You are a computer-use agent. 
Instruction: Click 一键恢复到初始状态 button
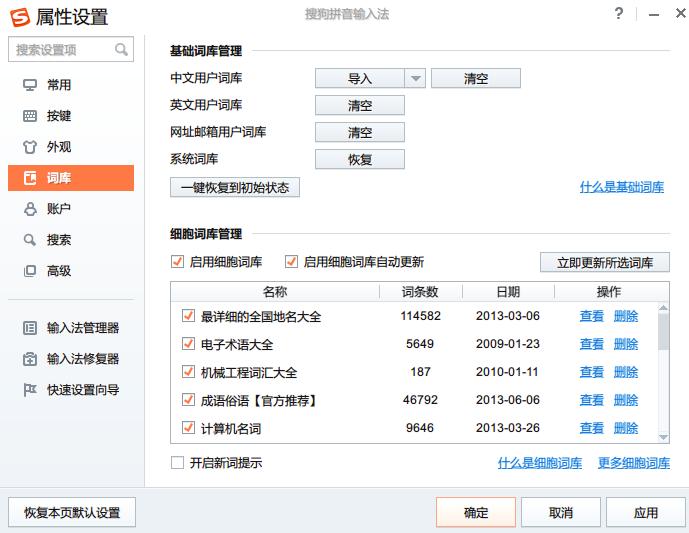click(235, 188)
